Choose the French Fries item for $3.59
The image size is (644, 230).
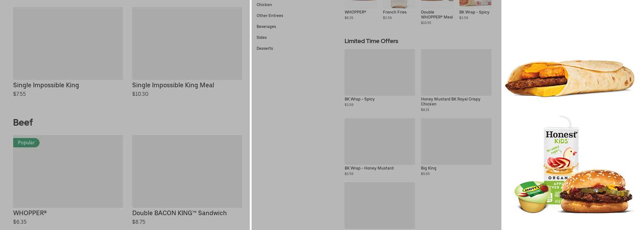coord(395,12)
